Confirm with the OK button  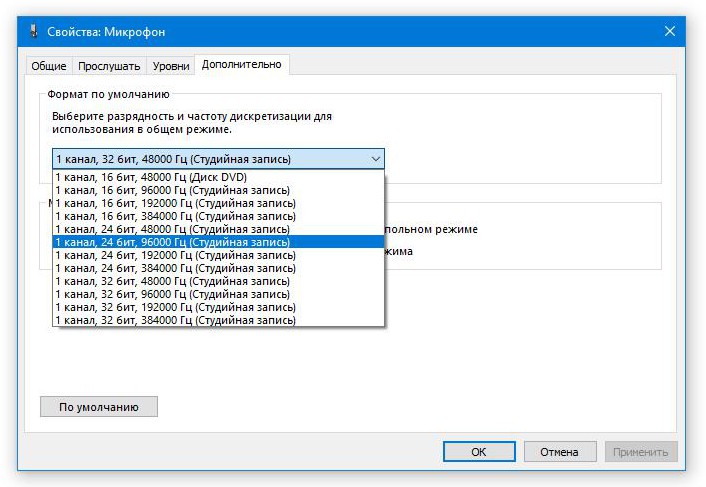coord(479,452)
